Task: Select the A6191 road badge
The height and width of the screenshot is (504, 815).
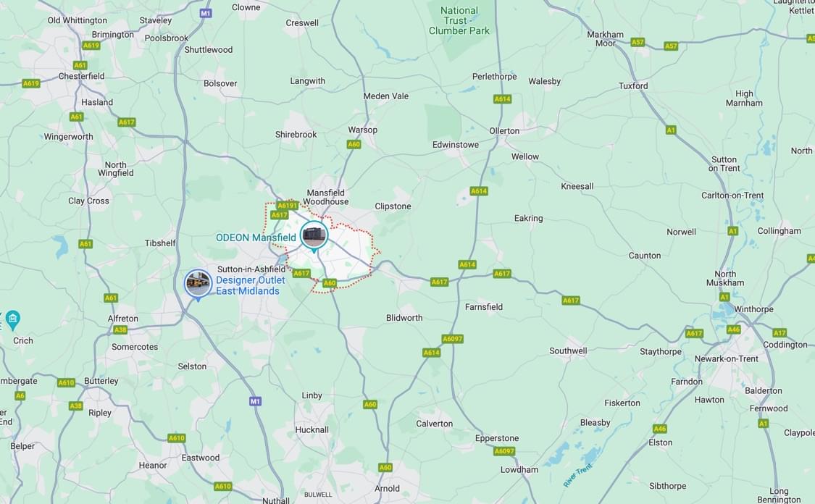Action: tap(287, 205)
